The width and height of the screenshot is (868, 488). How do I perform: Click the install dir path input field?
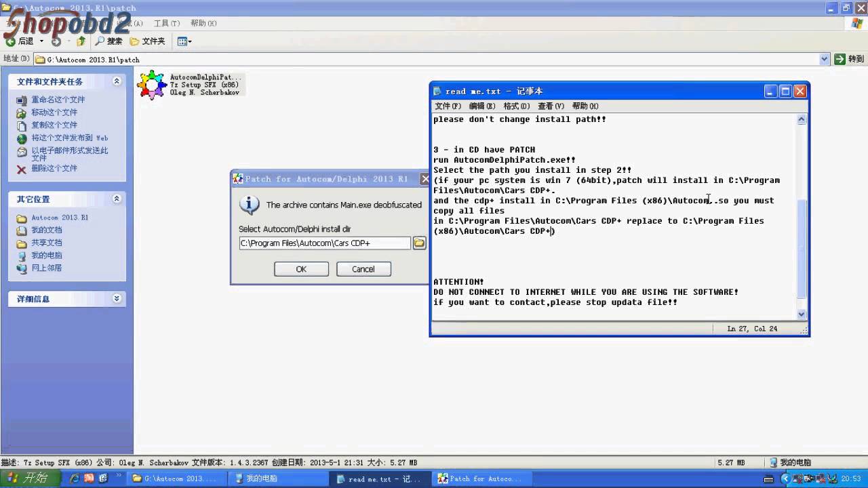click(x=325, y=243)
